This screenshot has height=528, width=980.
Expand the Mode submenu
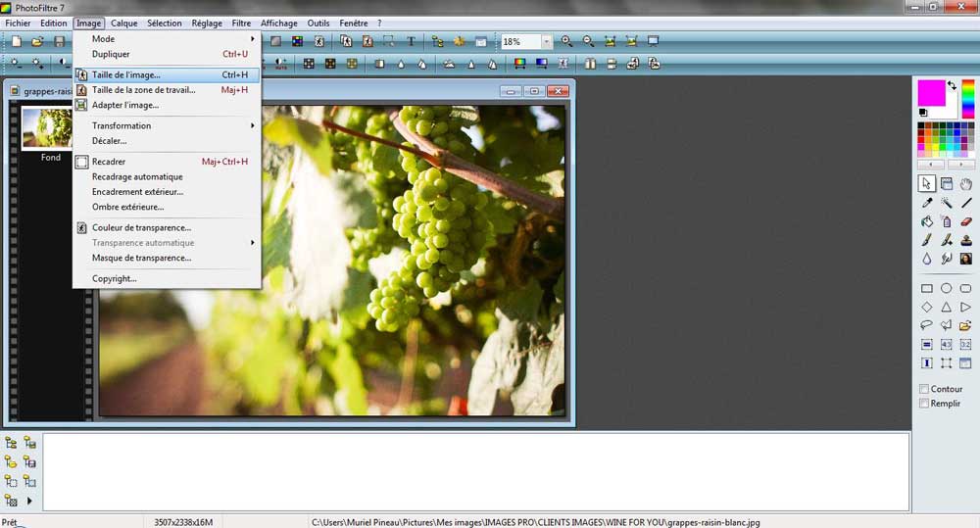click(x=167, y=39)
